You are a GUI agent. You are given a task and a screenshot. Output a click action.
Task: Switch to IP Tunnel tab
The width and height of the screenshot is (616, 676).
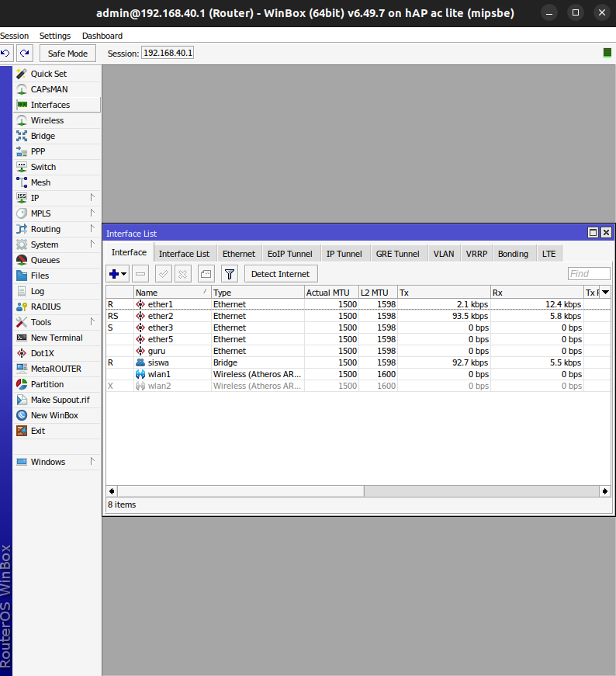click(x=344, y=254)
